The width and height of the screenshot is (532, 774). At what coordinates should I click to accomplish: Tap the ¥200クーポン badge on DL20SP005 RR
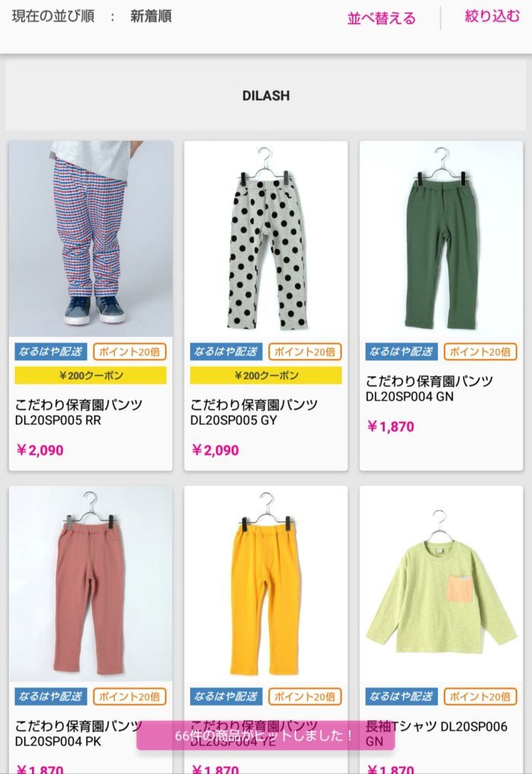coord(90,376)
